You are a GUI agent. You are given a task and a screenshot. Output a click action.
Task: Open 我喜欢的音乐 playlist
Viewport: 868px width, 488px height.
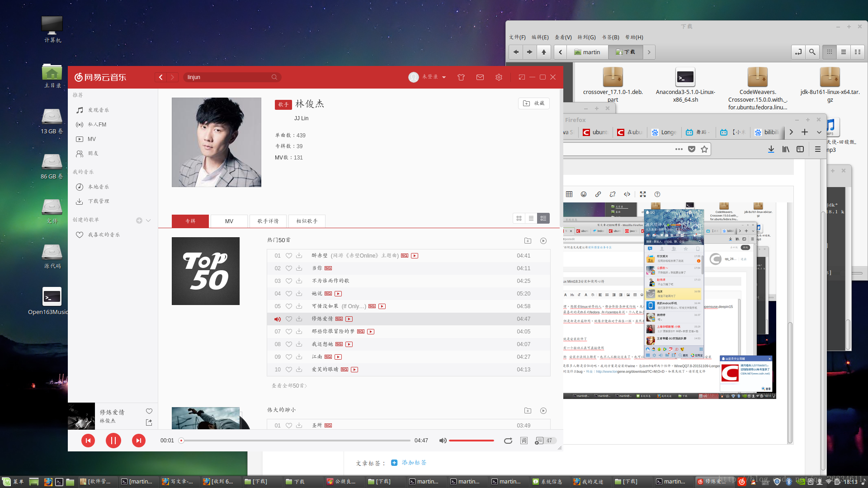pyautogui.click(x=104, y=235)
